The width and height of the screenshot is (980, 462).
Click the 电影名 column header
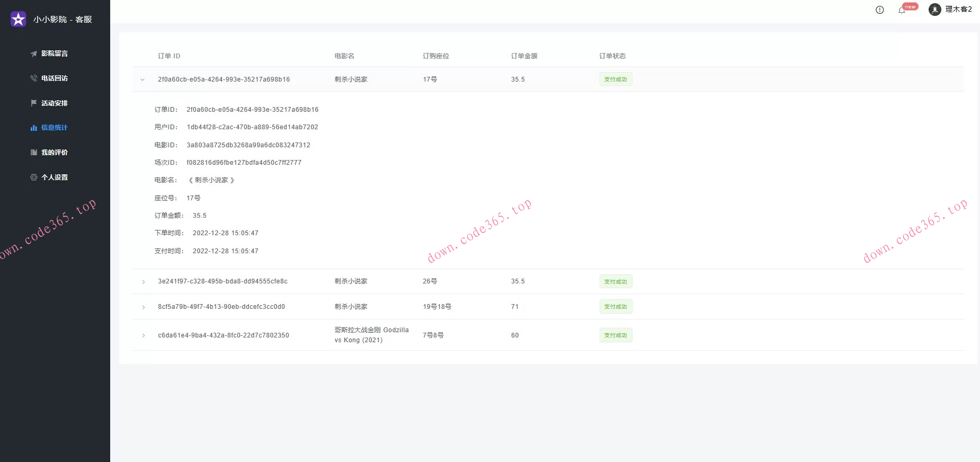pos(344,56)
